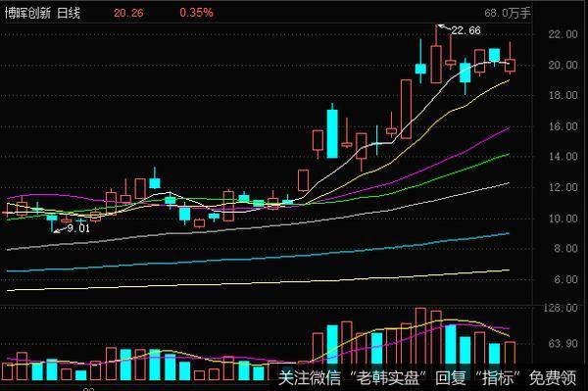Click the 14.00 price axis label
Image resolution: width=588 pixels, height=391 pixels.
click(x=563, y=157)
